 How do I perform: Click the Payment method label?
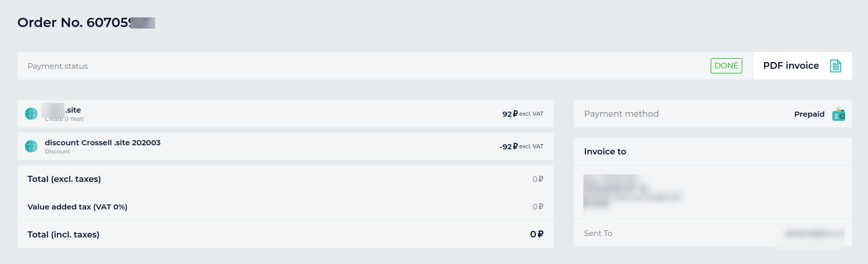(x=621, y=114)
